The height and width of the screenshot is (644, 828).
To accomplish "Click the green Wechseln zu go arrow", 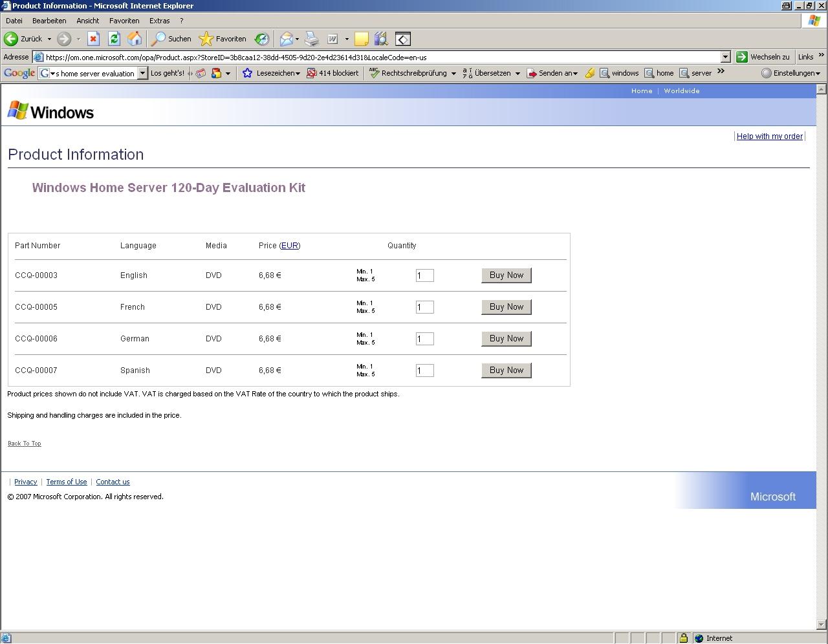I will [742, 57].
